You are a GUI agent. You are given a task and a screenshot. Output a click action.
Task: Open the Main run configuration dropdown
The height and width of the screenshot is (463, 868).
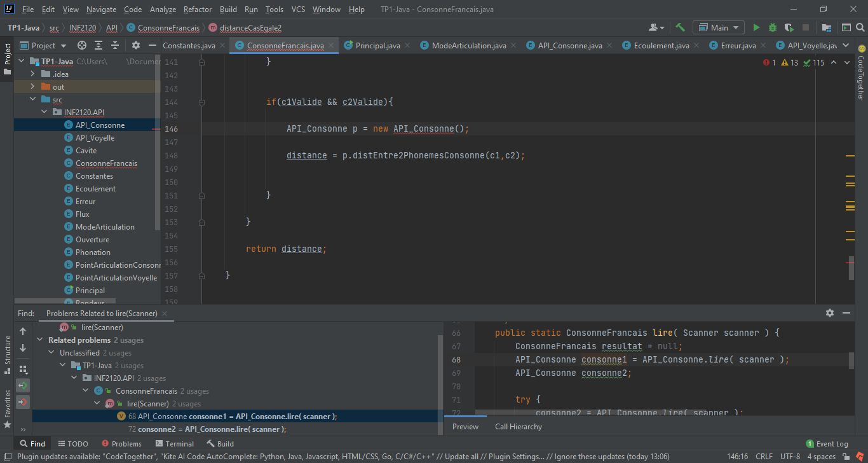719,27
